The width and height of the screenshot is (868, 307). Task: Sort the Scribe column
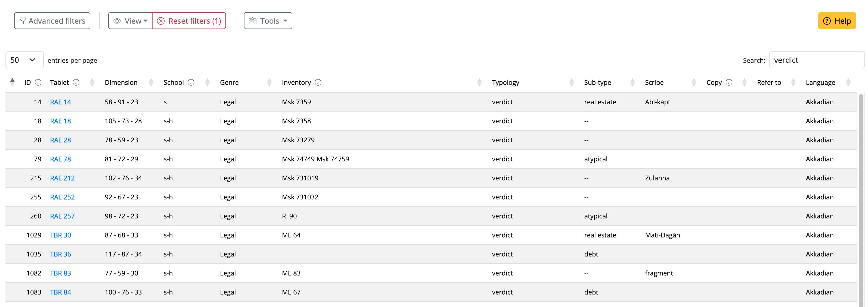[694, 83]
